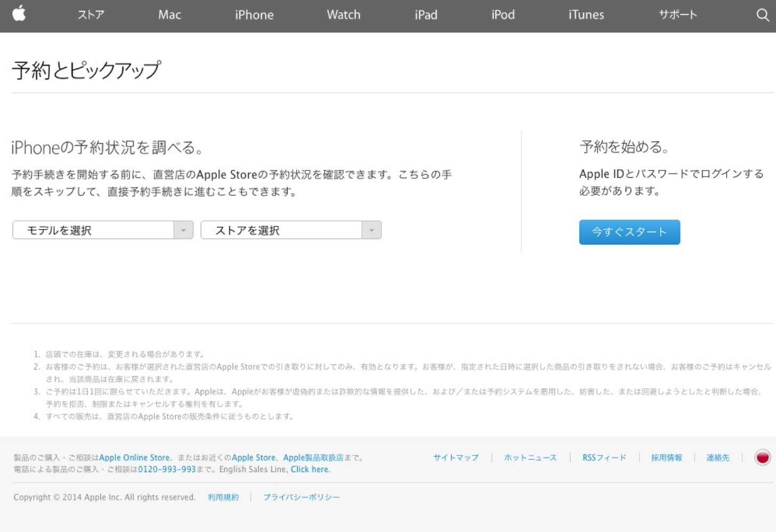Follow the Apple製品取扱店 link
This screenshot has height=532, width=776.
(x=313, y=457)
